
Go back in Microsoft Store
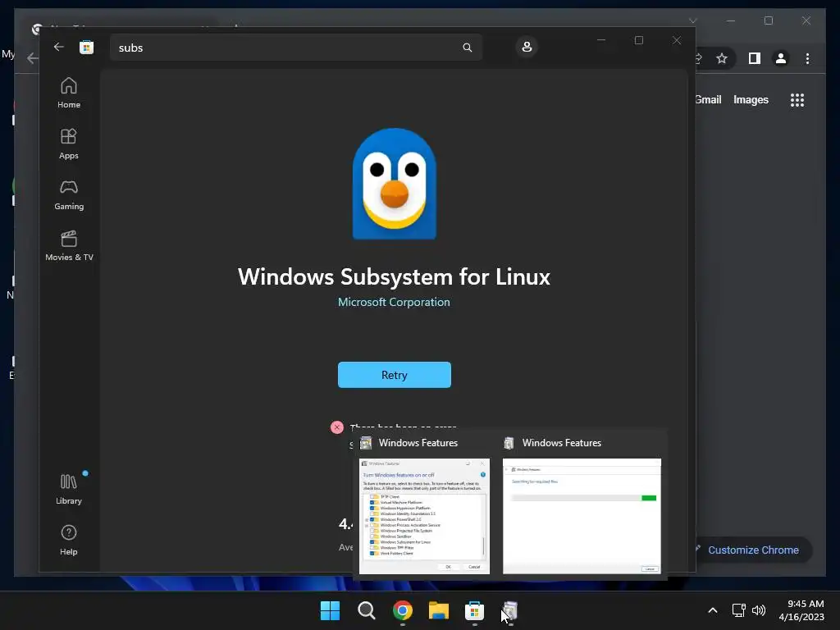59,47
